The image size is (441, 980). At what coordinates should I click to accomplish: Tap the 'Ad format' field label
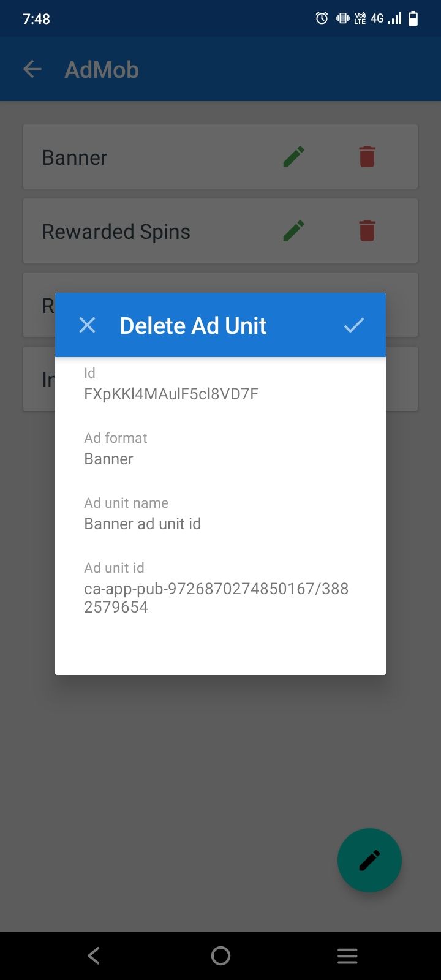pyautogui.click(x=116, y=438)
